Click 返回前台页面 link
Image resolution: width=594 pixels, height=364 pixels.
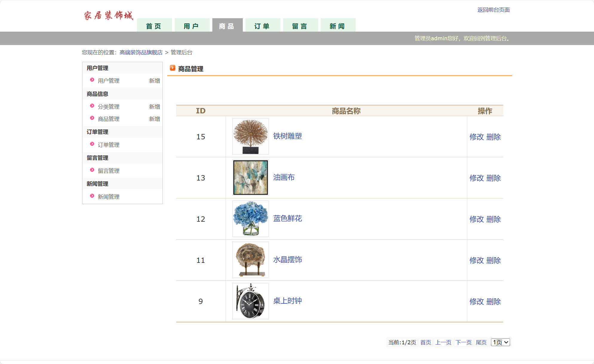(493, 10)
